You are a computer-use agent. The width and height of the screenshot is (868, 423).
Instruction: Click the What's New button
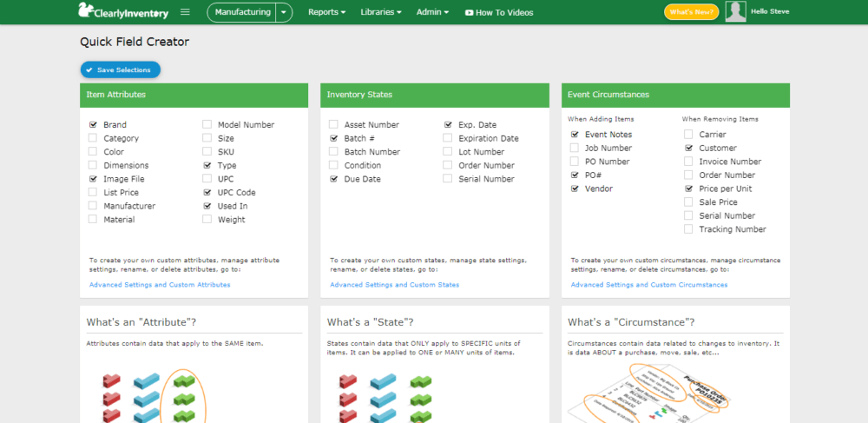(x=692, y=11)
